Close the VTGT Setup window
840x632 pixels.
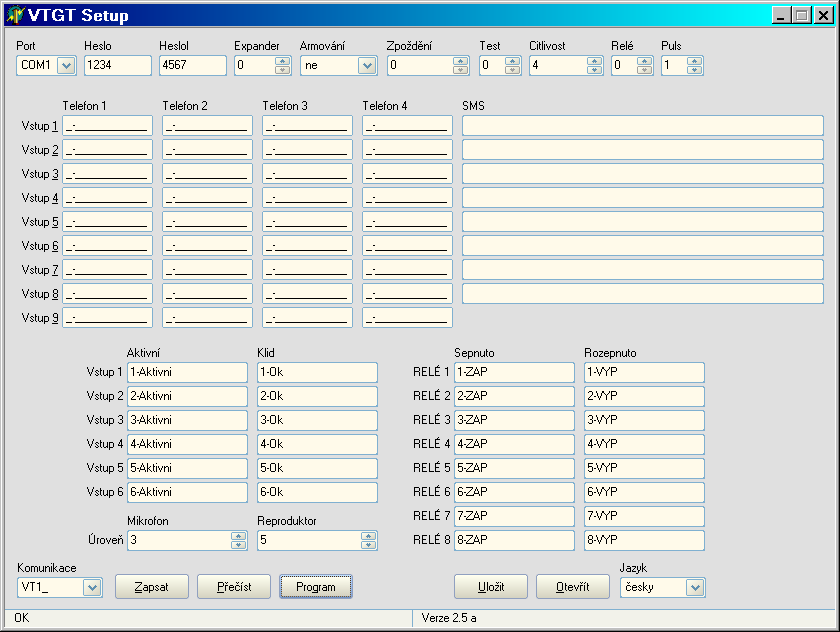(823, 15)
